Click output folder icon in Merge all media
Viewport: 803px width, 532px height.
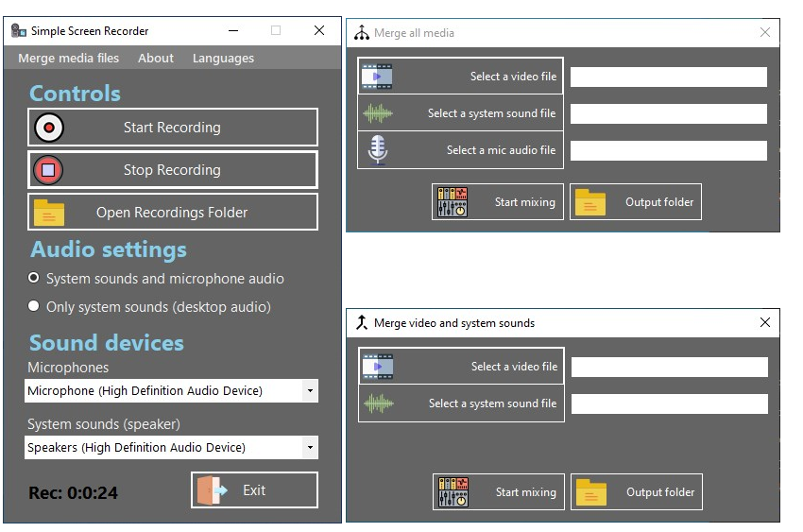click(589, 202)
